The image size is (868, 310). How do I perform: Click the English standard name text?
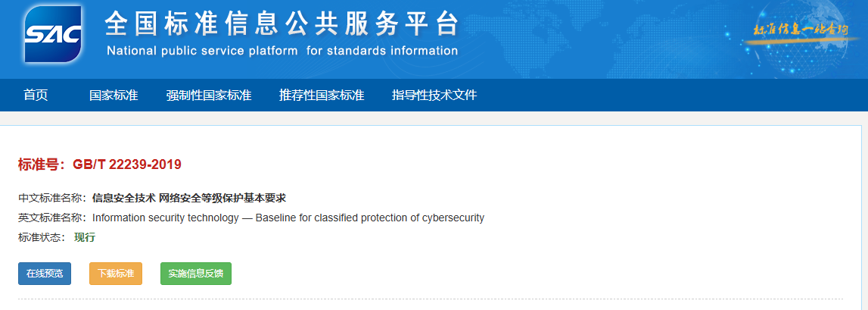288,218
